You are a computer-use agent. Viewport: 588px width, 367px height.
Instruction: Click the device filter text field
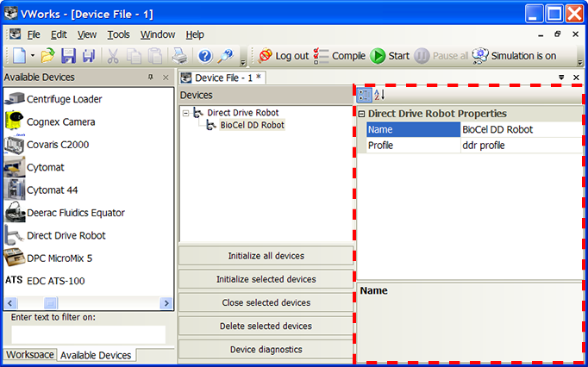tap(88, 334)
